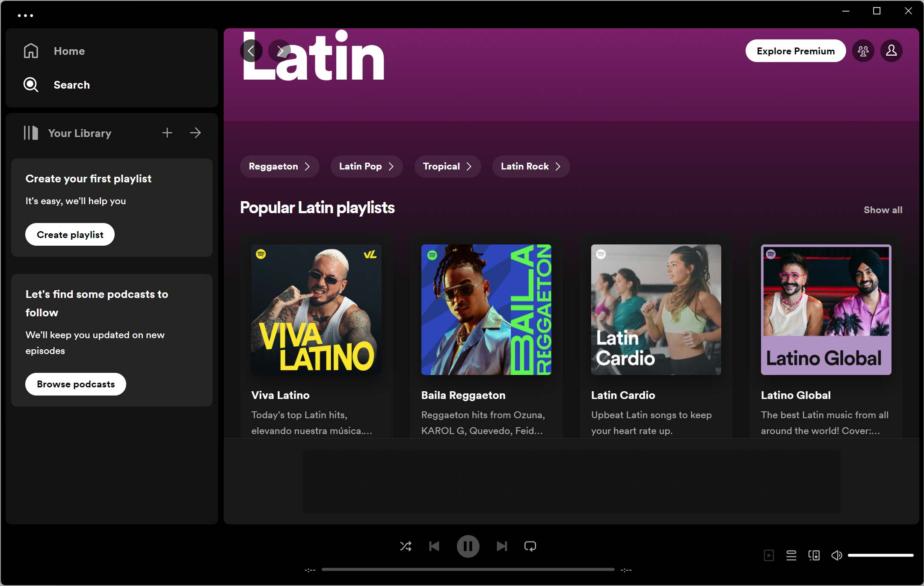Toggle repeat mode
This screenshot has height=586, width=924.
point(530,546)
